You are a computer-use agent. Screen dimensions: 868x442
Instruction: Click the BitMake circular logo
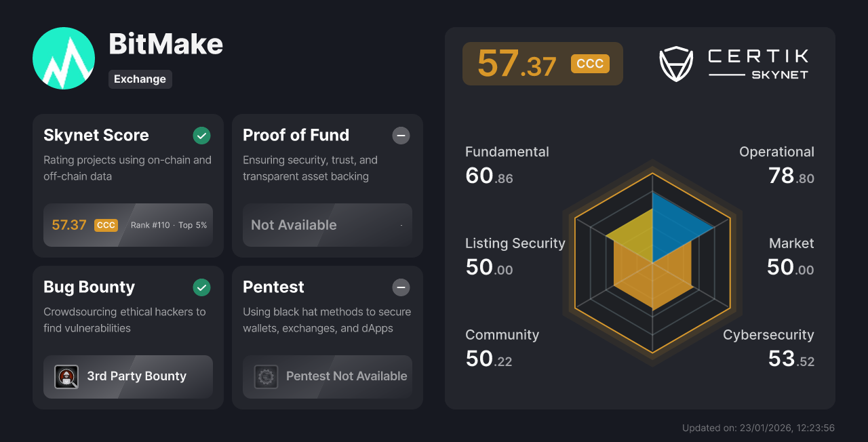point(63,58)
